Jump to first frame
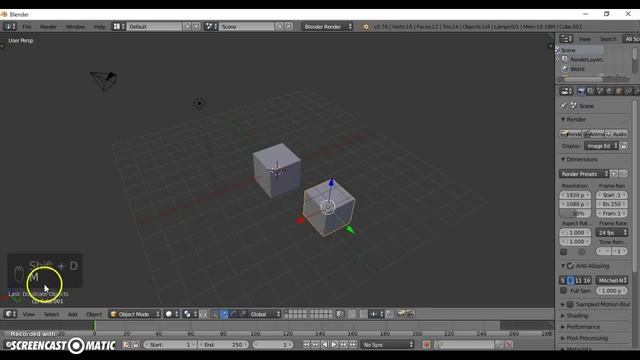Image resolution: width=640 pixels, height=360 pixels. pyautogui.click(x=307, y=345)
